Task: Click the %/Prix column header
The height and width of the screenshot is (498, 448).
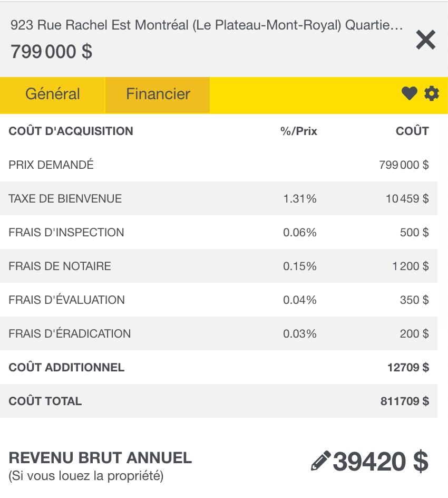Action: [x=299, y=131]
